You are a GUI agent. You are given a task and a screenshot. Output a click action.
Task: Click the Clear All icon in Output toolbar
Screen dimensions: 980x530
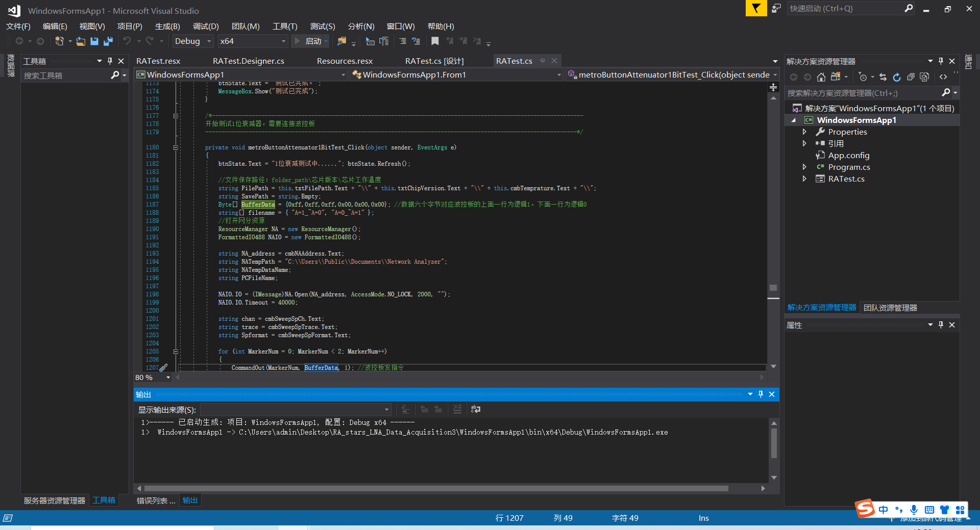pos(457,409)
